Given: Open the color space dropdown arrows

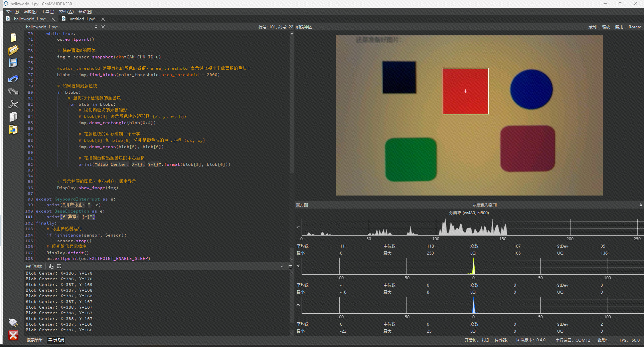Looking at the screenshot, I should pyautogui.click(x=641, y=205).
